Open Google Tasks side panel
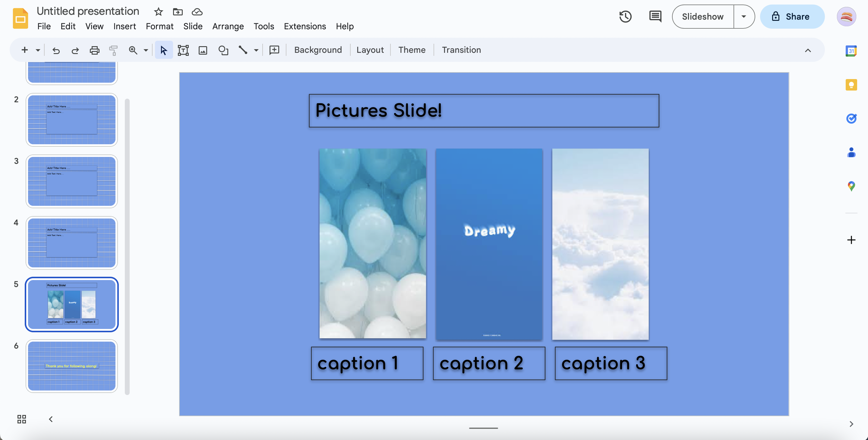The image size is (868, 440). point(851,118)
